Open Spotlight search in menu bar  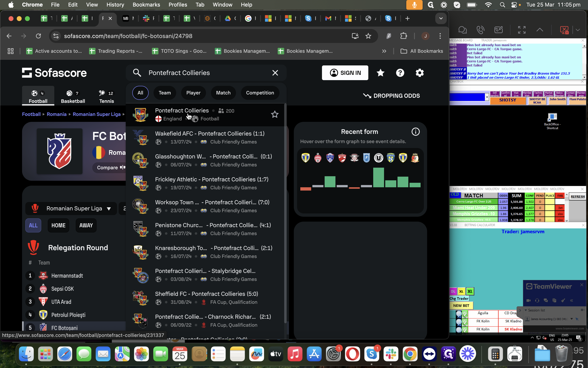pos(502,5)
